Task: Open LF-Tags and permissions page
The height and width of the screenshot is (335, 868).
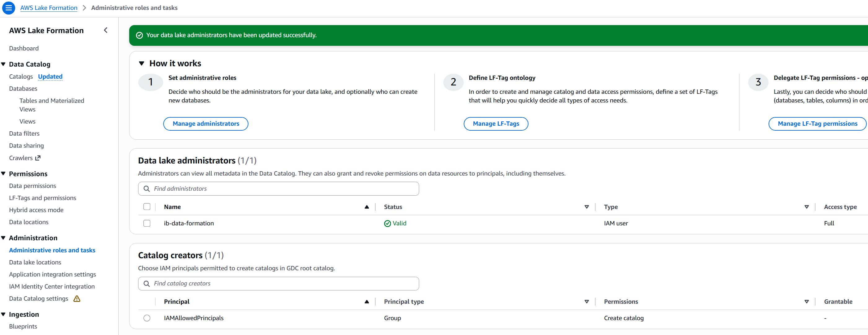Action: [42, 198]
